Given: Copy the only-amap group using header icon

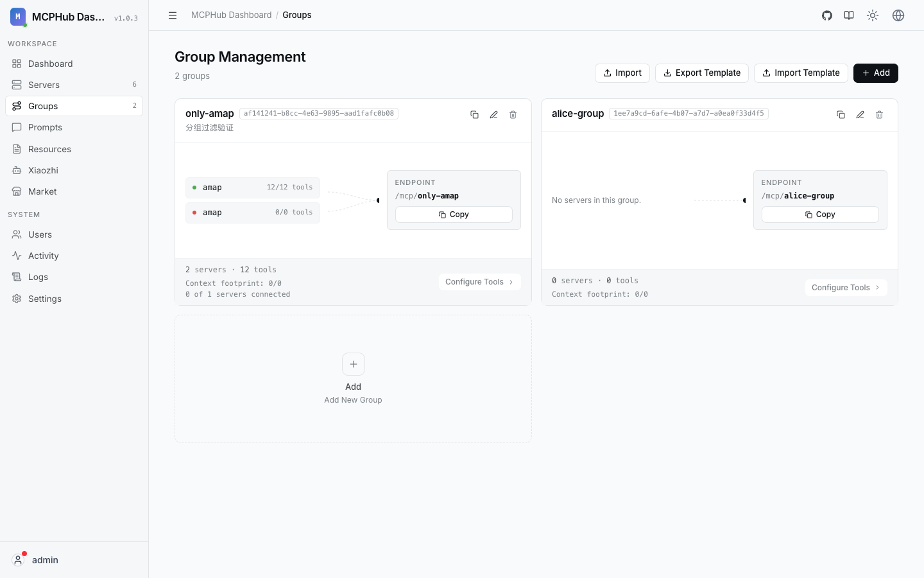Looking at the screenshot, I should tap(475, 114).
